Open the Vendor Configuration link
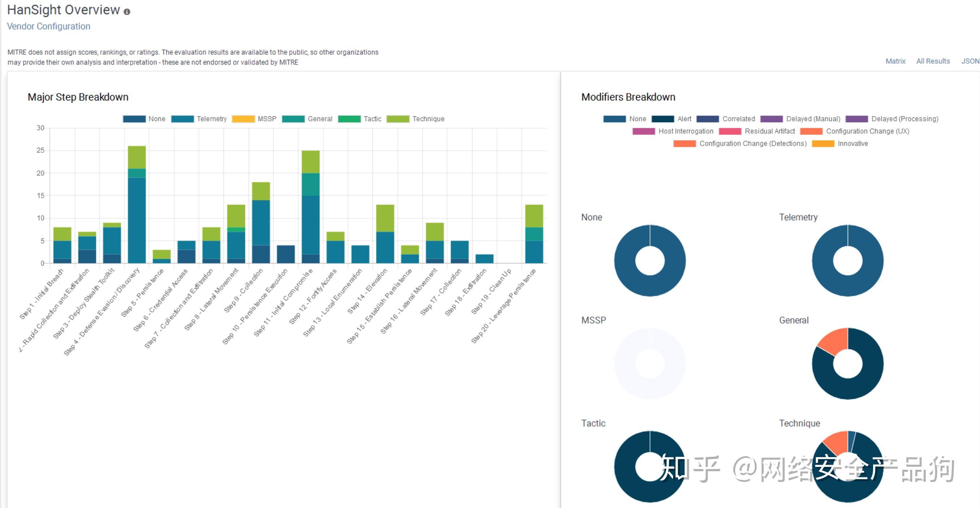Viewport: 980px width, 508px height. [48, 26]
